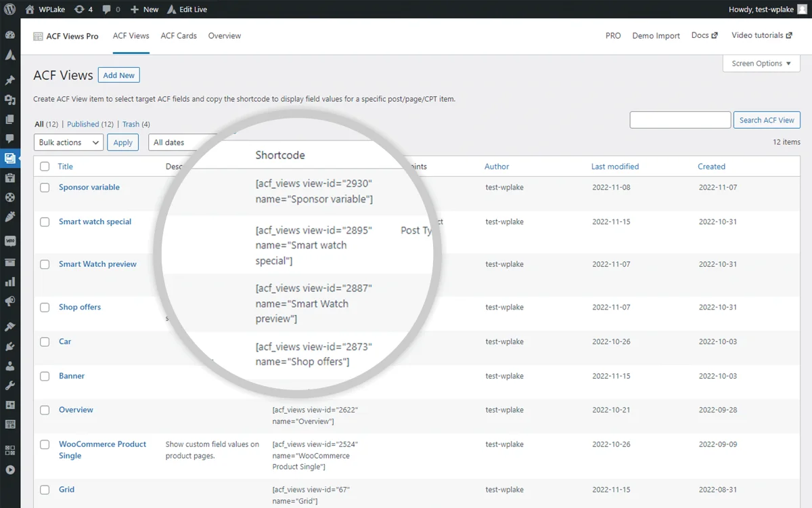The image size is (812, 508).
Task: Click the 2022-09-09 created date
Action: 718,445
